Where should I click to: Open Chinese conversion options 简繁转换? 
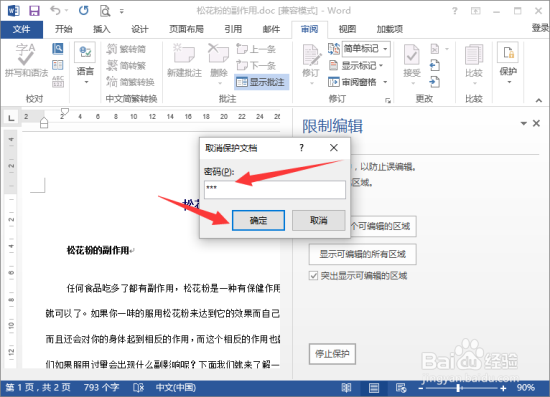click(130, 82)
